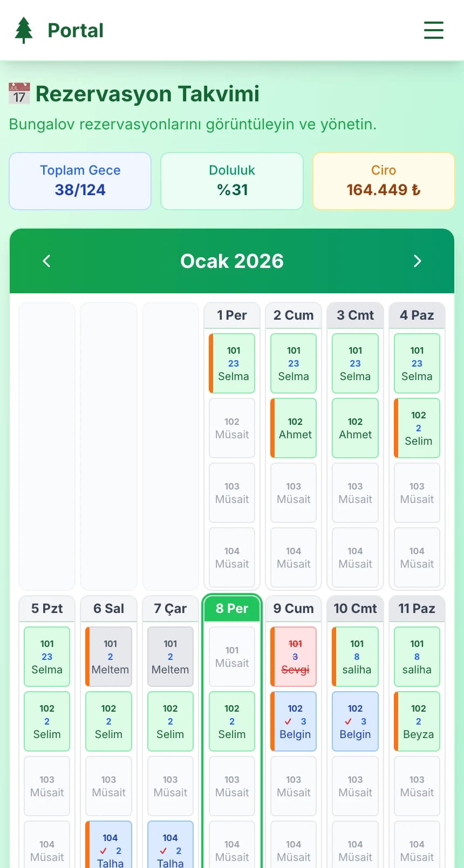Screen dimensions: 464x868
Task: Click the calendar emoji icon beside the title
Action: 19,93
